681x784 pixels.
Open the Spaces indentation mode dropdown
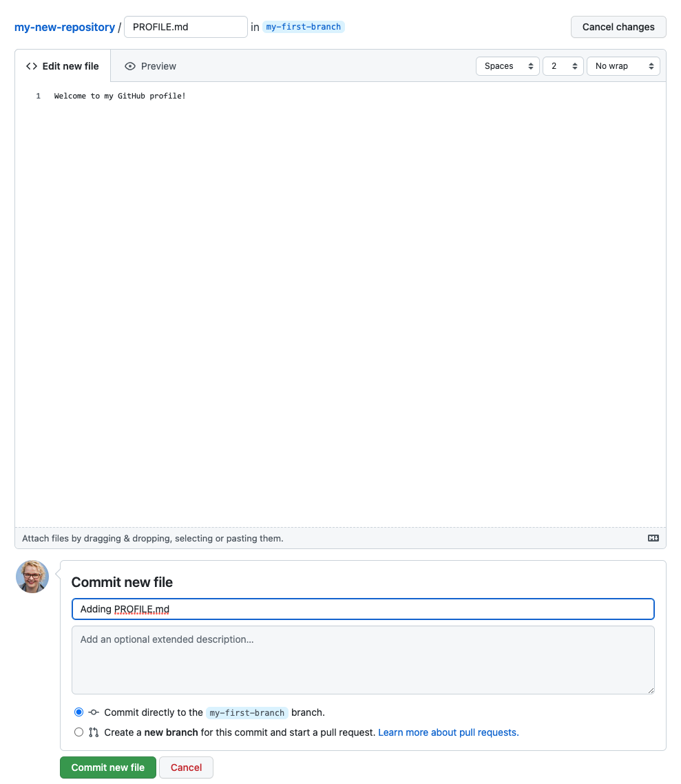tap(507, 65)
